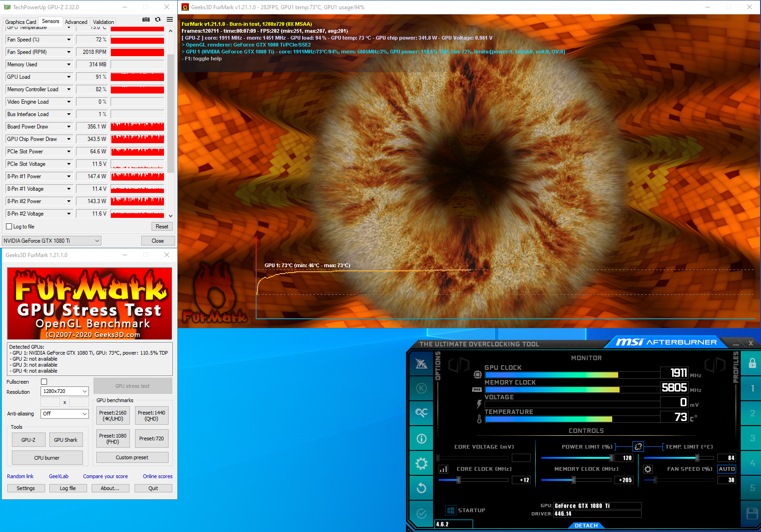Image resolution: width=761 pixels, height=532 pixels.
Task: Click the Close button in GPU-Z
Action: (158, 241)
